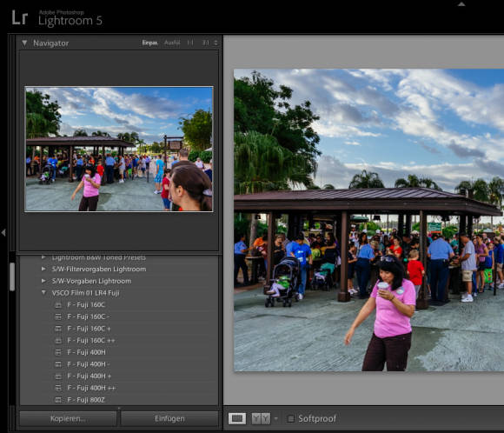Image resolution: width=504 pixels, height=433 pixels.
Task: Click preset icon beside F - Fuji 160C +
Action: tap(58, 329)
